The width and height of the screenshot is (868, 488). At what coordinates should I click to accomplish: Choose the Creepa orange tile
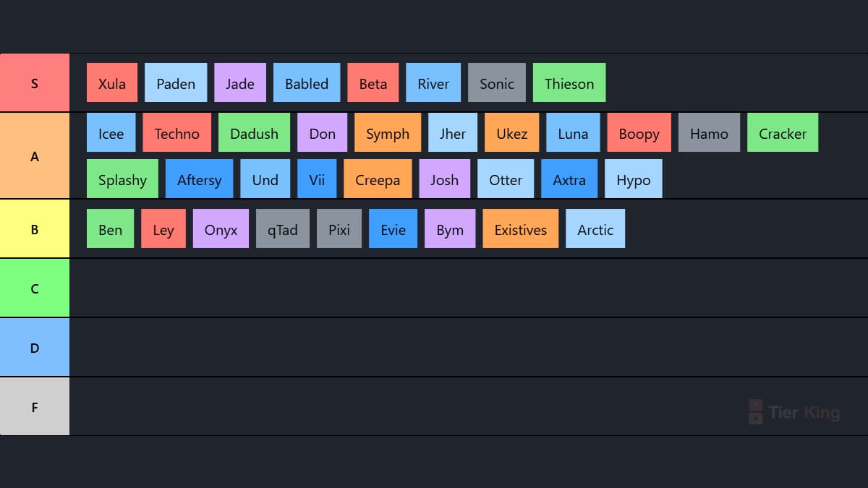[378, 179]
